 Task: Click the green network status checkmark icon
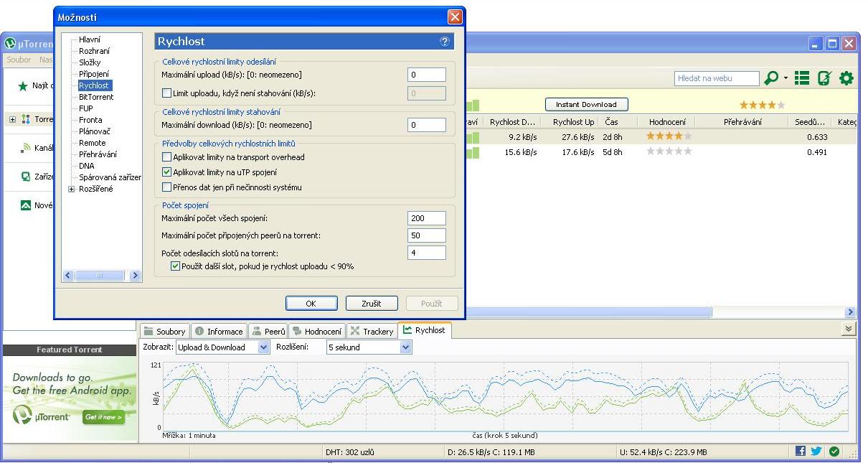pos(834,452)
